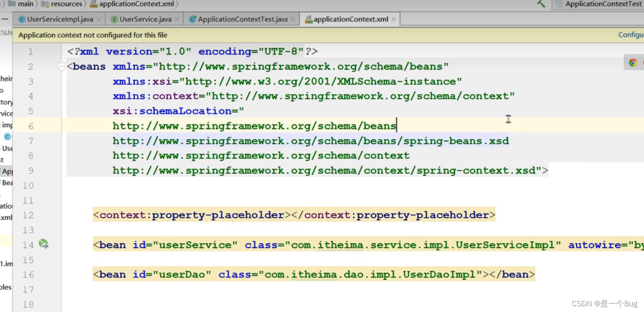Click main in the breadcrumb path
The width and height of the screenshot is (644, 312).
(26, 4)
